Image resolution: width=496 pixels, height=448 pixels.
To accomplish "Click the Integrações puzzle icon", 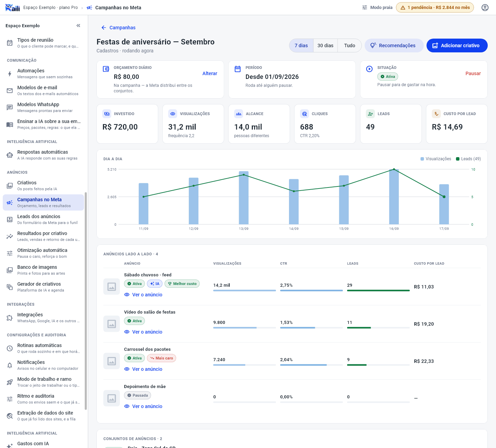I will pos(10,317).
